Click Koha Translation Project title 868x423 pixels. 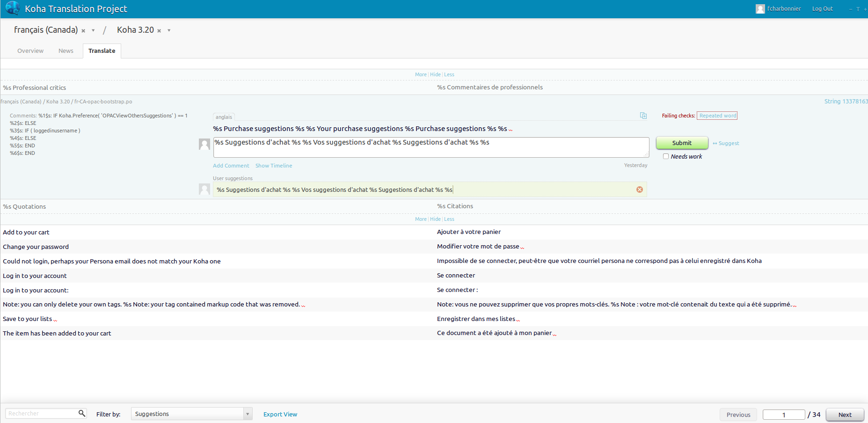click(x=76, y=9)
